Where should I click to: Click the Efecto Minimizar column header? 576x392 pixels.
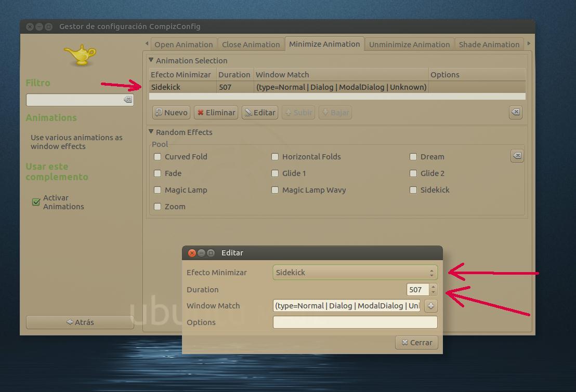point(182,75)
